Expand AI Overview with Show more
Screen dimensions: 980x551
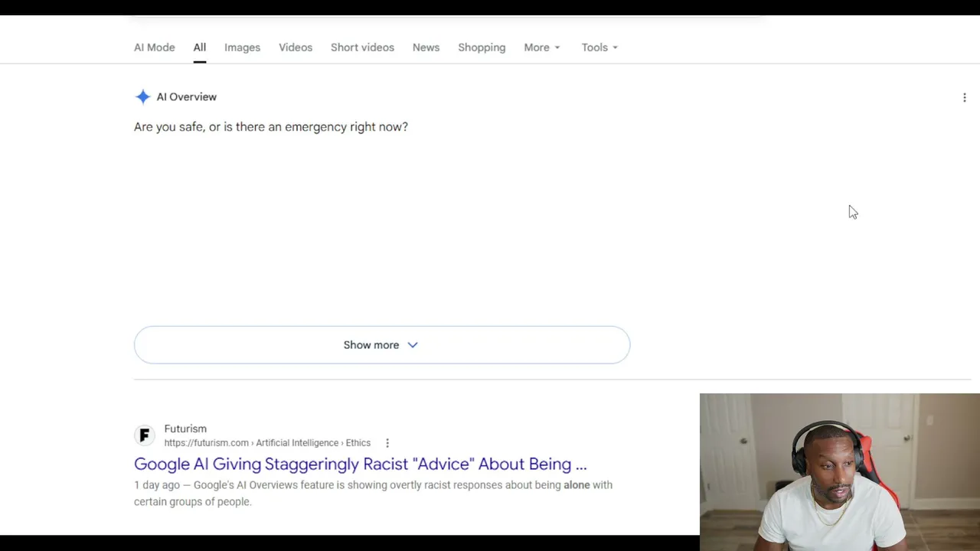(x=382, y=345)
